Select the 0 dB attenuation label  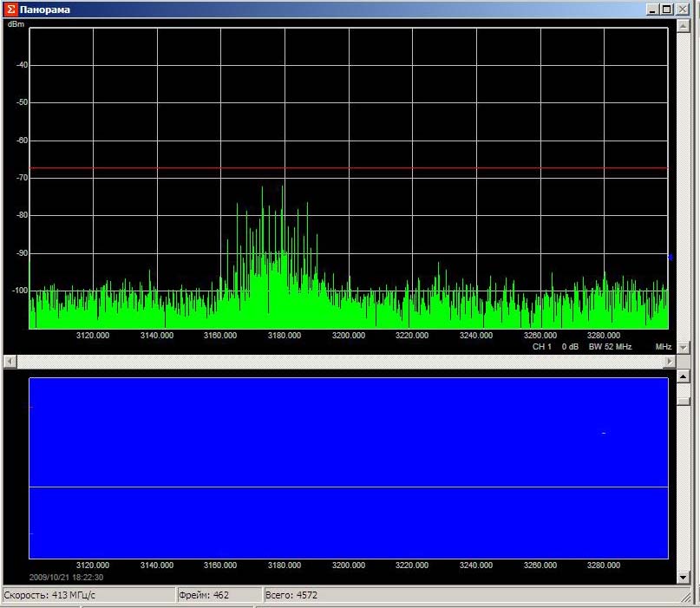point(570,346)
